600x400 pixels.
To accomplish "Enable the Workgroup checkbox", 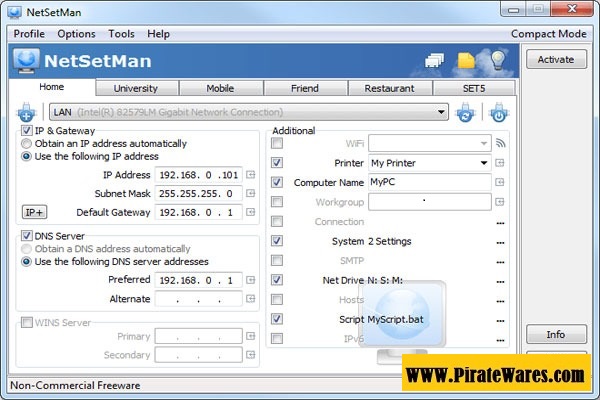I will pyautogui.click(x=277, y=202).
